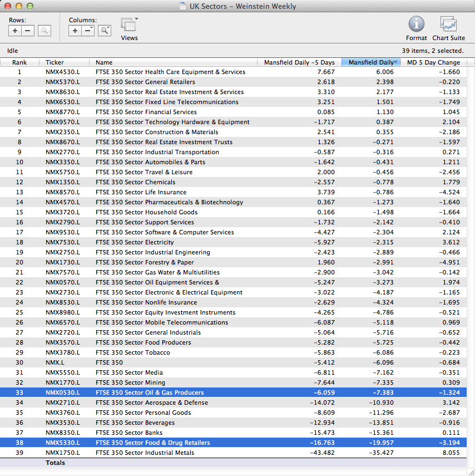Click the MD 5 Day Change header
The image size is (475, 476).
[433, 62]
